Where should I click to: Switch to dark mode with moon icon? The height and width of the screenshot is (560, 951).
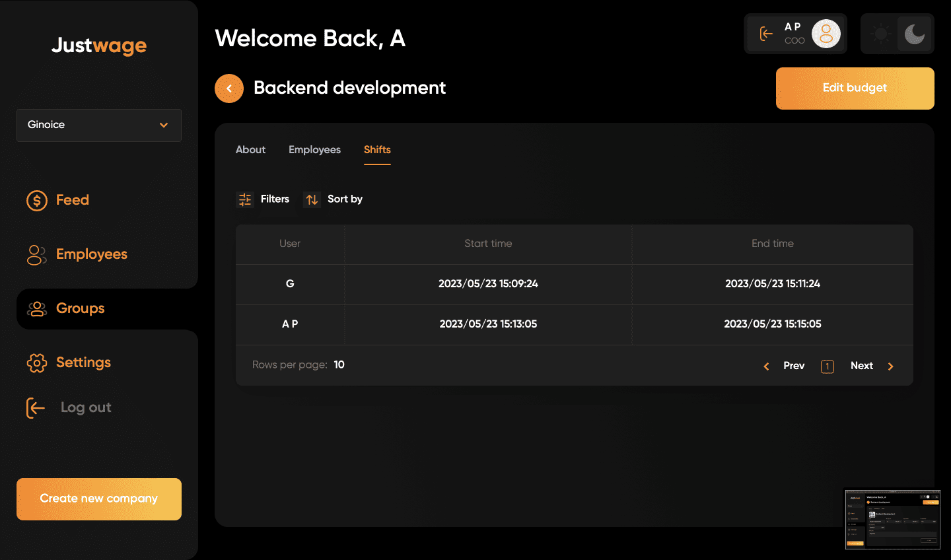click(915, 34)
